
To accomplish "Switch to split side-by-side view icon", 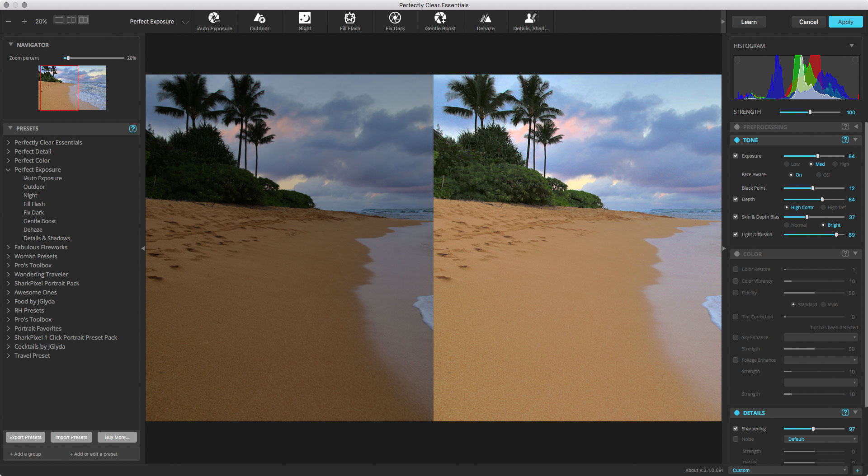I will click(x=71, y=20).
